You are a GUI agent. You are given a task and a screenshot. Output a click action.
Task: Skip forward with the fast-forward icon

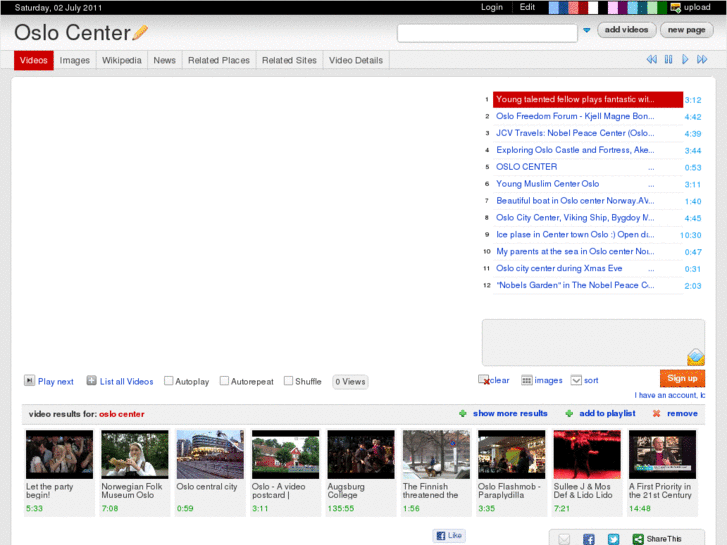(x=702, y=59)
